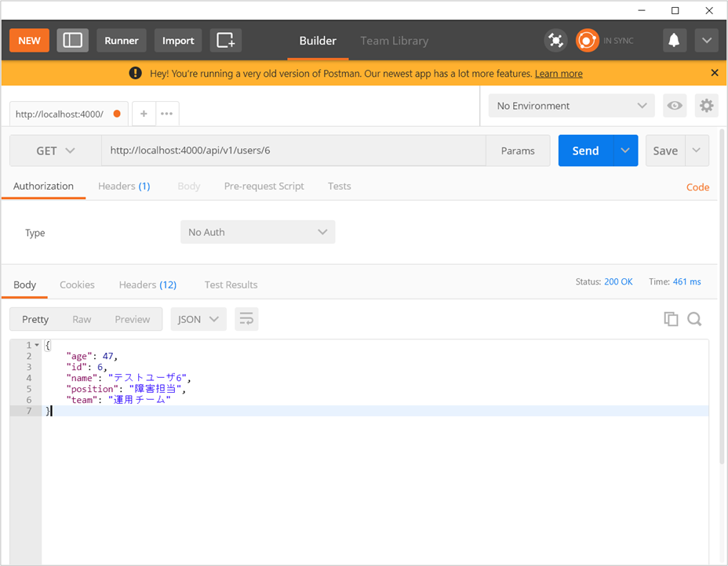Viewport: 728px width, 566px height.
Task: Toggle the sidebar panel icon
Action: pos(72,40)
